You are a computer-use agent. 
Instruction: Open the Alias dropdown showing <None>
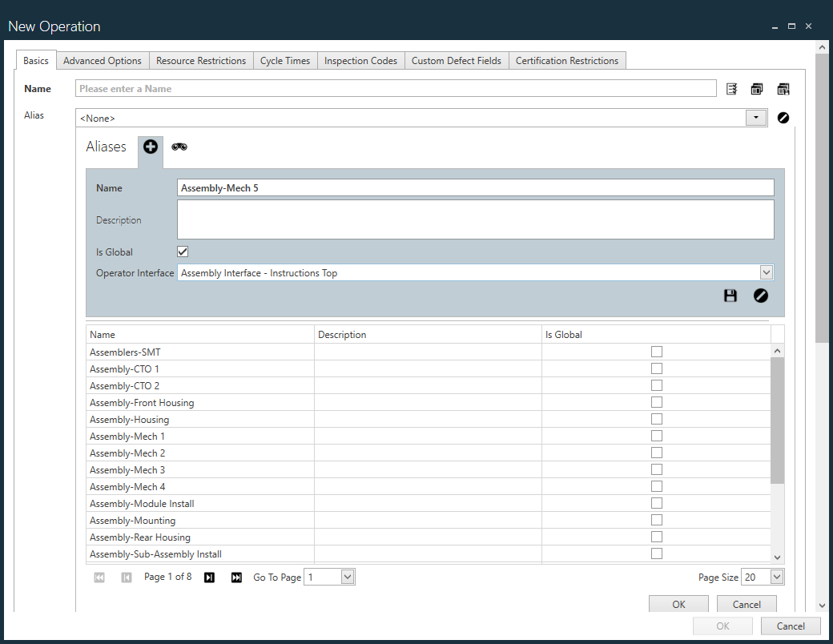755,118
